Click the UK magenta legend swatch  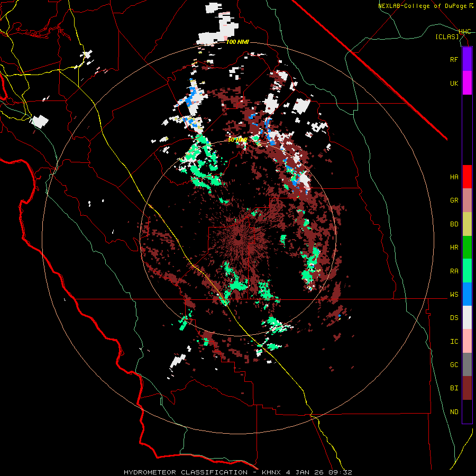[467, 83]
